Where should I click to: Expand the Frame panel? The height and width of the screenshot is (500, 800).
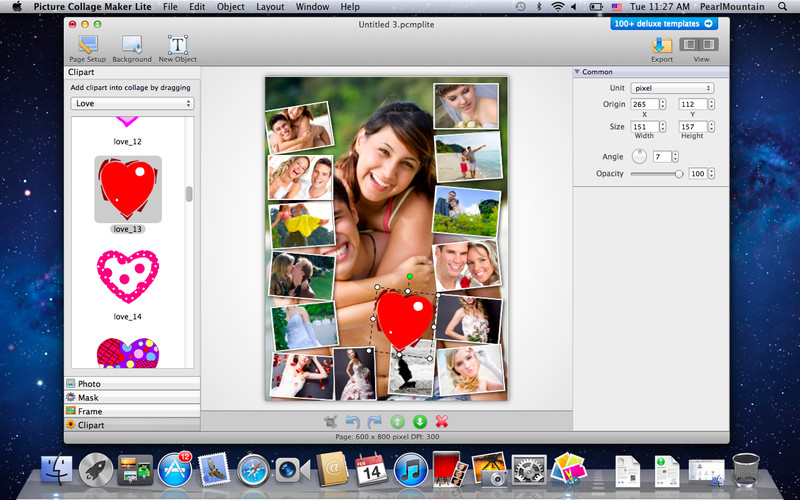pyautogui.click(x=132, y=411)
